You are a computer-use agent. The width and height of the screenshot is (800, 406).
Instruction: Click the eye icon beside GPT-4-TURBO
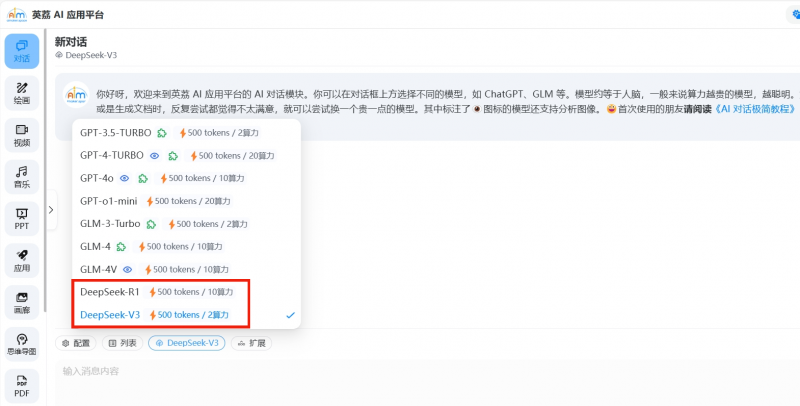(155, 156)
